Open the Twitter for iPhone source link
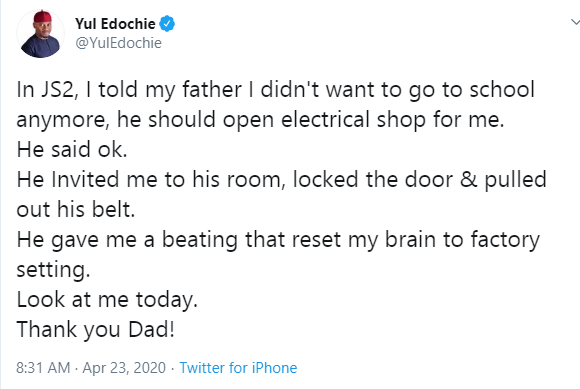This screenshot has height=389, width=580. (x=238, y=368)
